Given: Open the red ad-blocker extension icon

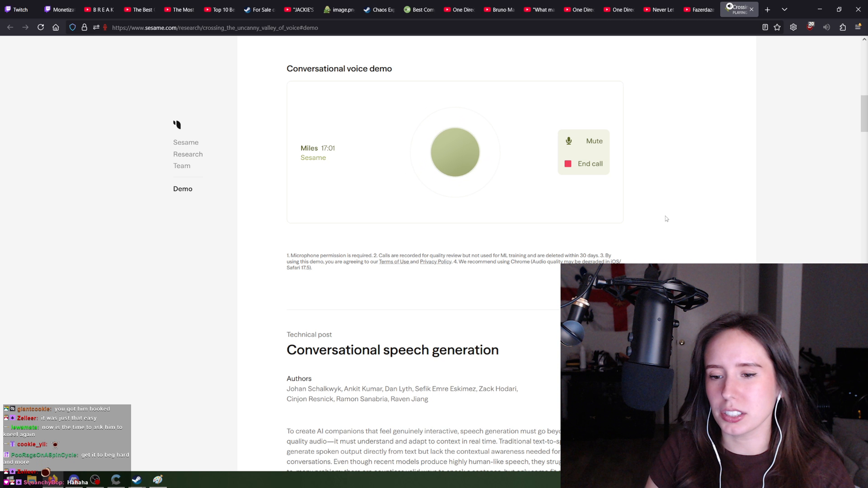Looking at the screenshot, I should tap(810, 27).
